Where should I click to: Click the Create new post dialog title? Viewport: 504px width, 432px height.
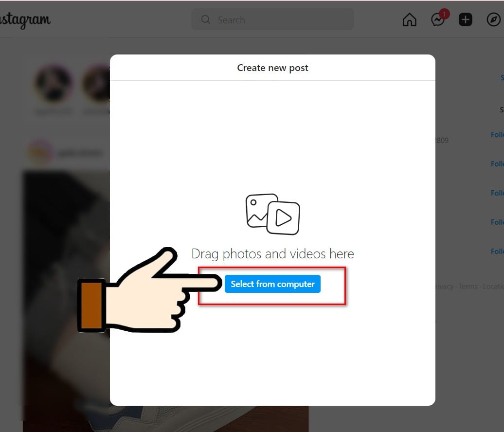pos(272,68)
